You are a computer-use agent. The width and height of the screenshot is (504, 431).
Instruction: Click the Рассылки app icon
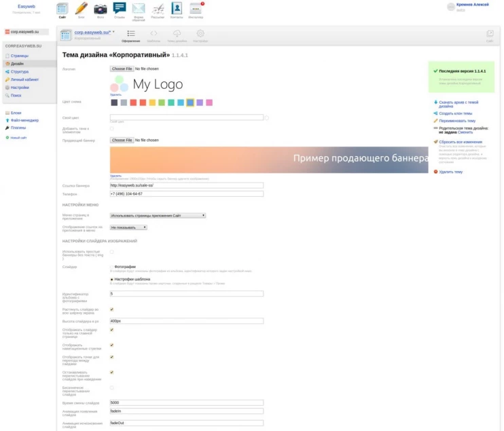coord(158,10)
